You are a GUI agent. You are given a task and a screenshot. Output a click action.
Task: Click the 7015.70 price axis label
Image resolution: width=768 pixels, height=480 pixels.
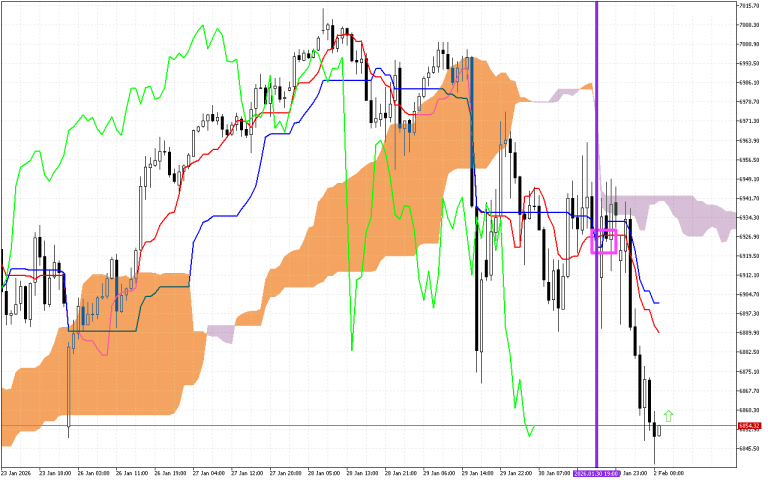point(750,5)
